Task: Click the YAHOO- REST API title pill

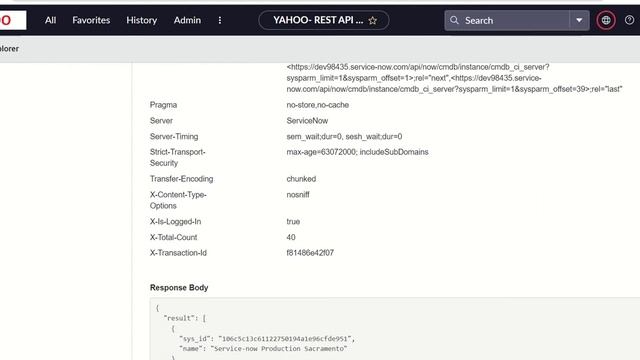Action: tap(324, 20)
